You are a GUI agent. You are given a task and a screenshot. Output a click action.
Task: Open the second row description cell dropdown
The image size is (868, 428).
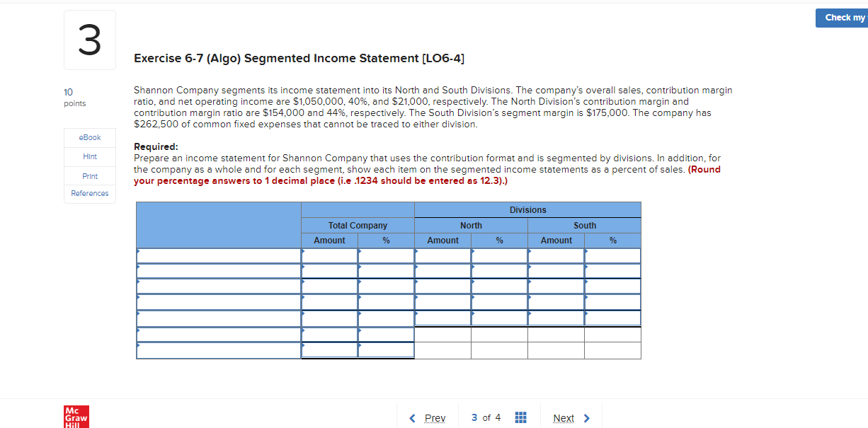click(218, 271)
